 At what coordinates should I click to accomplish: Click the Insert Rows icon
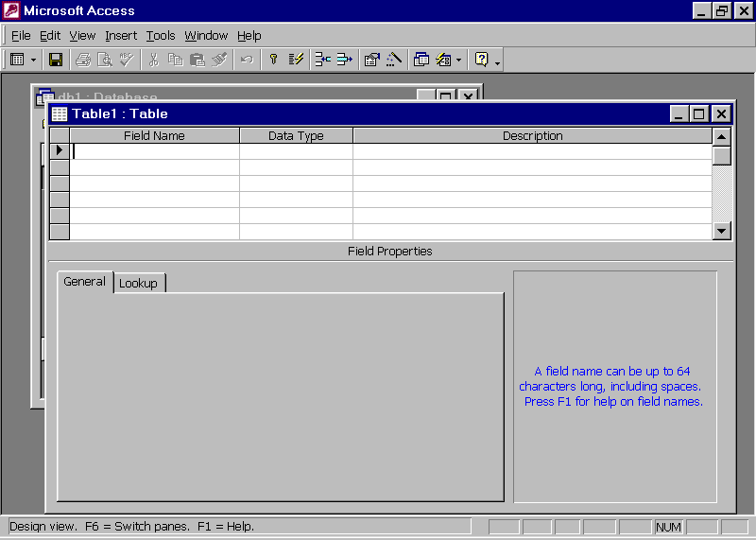click(x=322, y=60)
